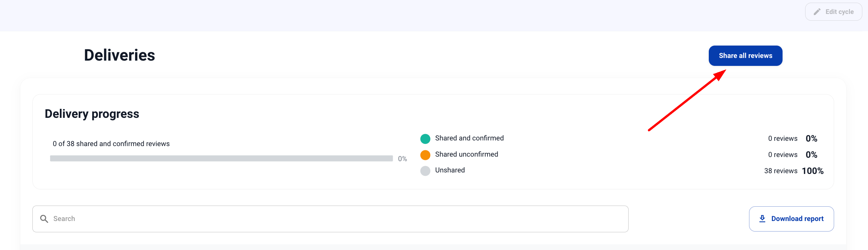Click the 0% label beside progress bar

pos(402,159)
